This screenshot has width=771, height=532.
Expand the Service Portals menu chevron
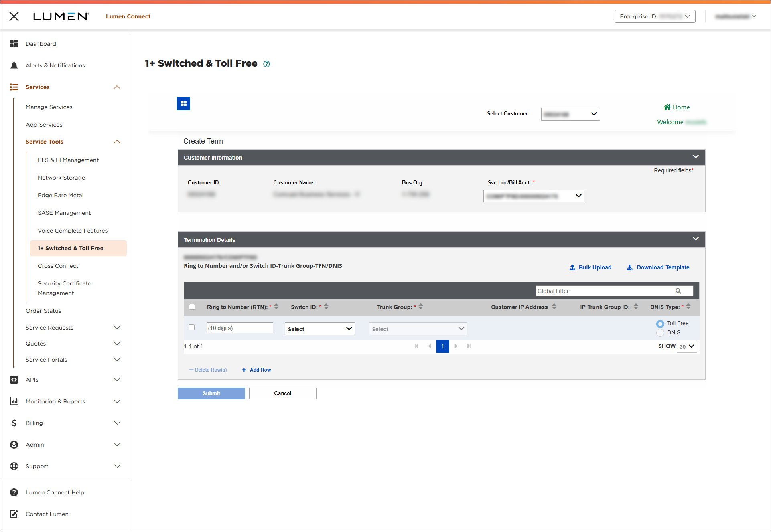pyautogui.click(x=117, y=360)
